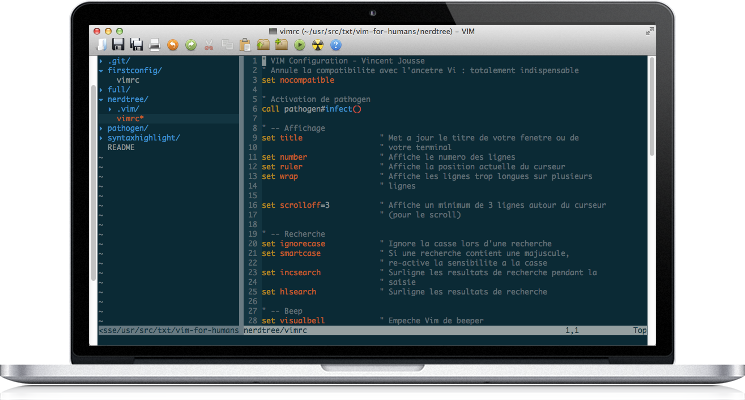This screenshot has width=745, height=400.
Task: Click 'call pathogen#infect()' line
Action: pos(312,109)
